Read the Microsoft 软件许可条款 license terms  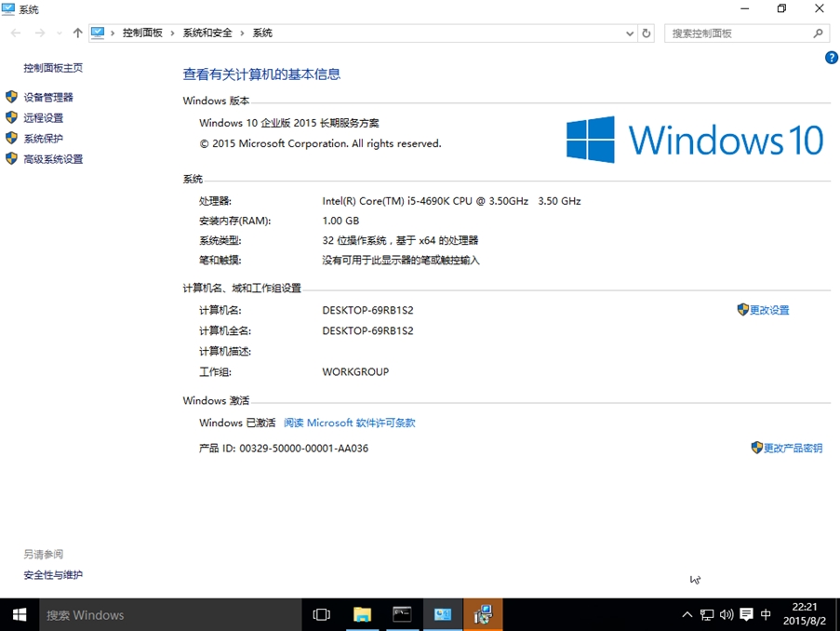(x=349, y=423)
